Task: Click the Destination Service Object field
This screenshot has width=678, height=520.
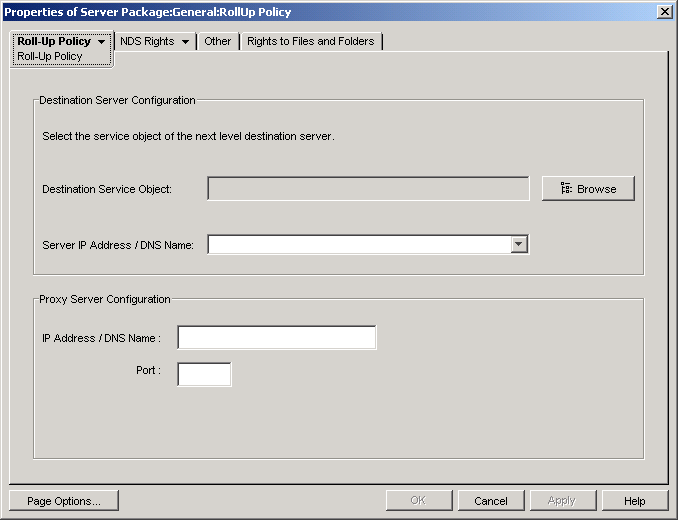Action: click(x=368, y=188)
